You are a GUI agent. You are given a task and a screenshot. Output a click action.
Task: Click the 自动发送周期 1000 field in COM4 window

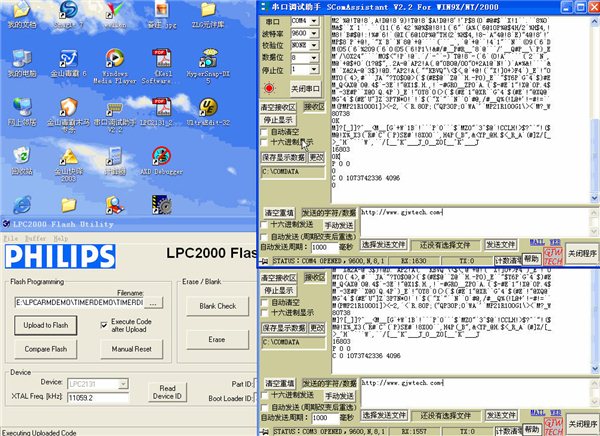324,248
